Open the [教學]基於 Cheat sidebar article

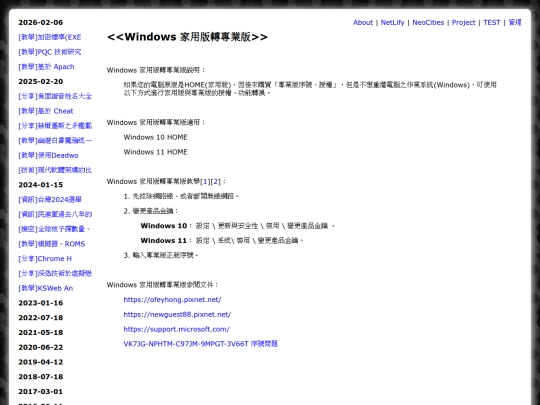click(46, 111)
